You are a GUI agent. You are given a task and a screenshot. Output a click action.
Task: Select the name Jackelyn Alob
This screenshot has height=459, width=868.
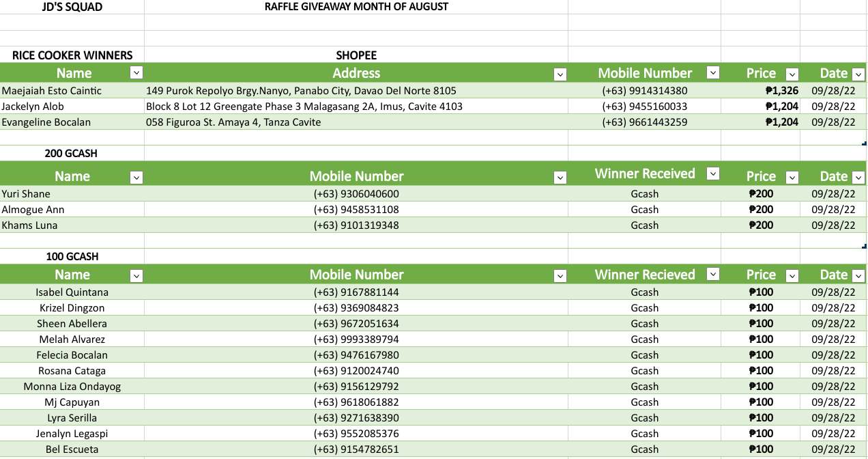33,107
